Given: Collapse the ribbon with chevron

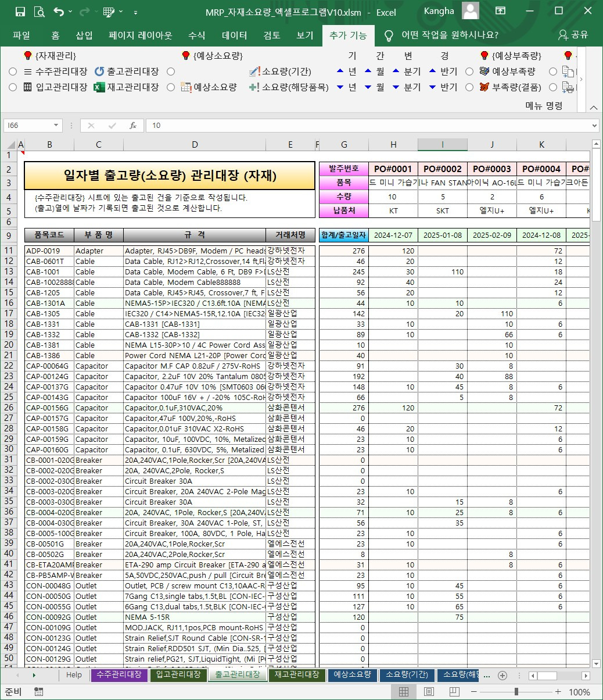Looking at the screenshot, I should tap(593, 107).
